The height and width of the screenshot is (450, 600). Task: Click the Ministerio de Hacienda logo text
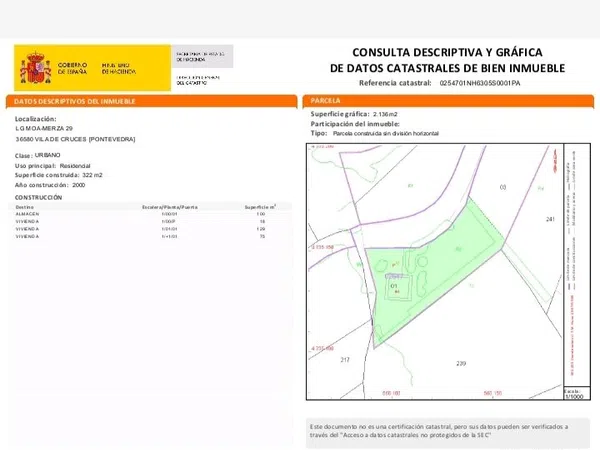119,68
